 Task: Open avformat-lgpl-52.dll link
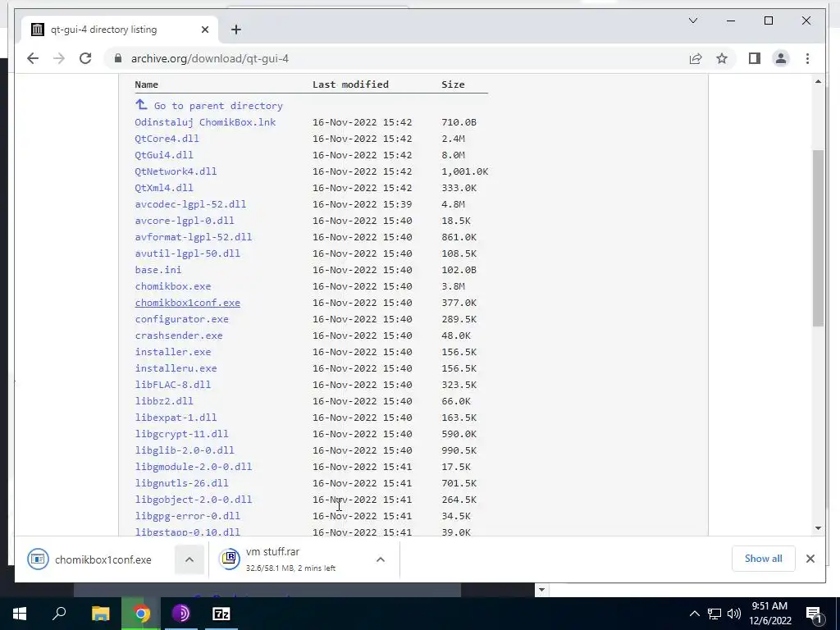(x=194, y=237)
